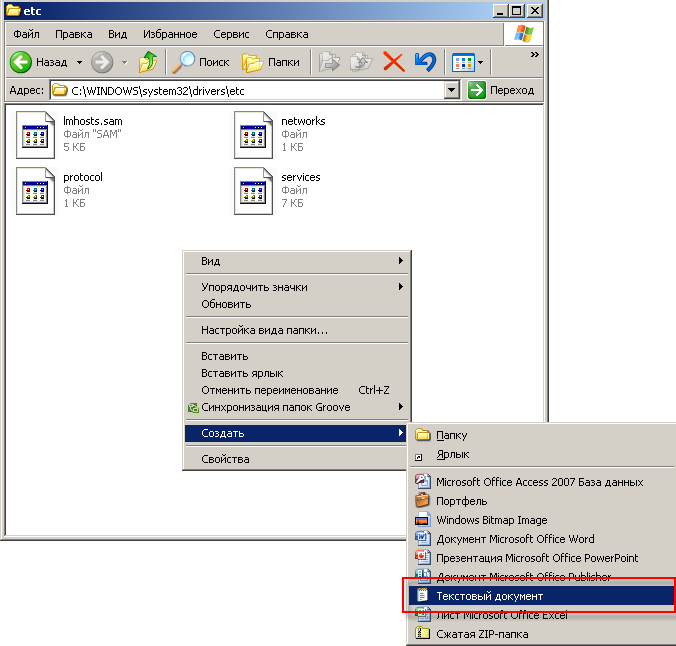Expand Вид submenu in context menu
676x646 pixels.
(297, 261)
